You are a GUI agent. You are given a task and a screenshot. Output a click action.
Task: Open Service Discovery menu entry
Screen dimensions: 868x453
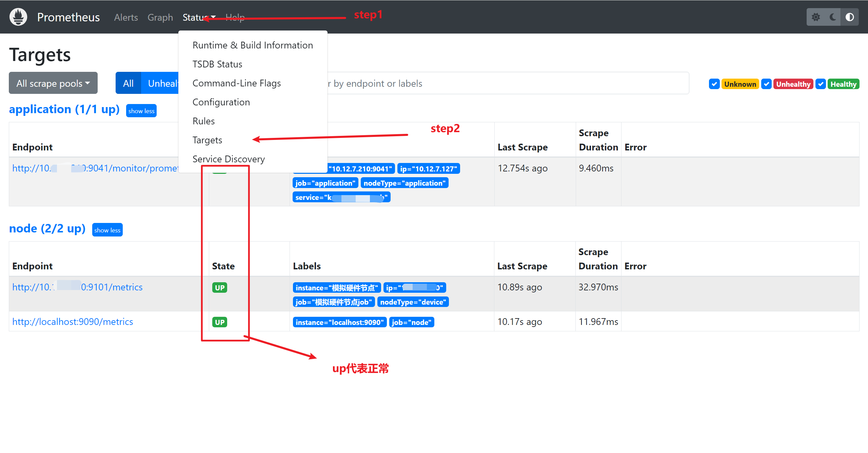point(253,159)
